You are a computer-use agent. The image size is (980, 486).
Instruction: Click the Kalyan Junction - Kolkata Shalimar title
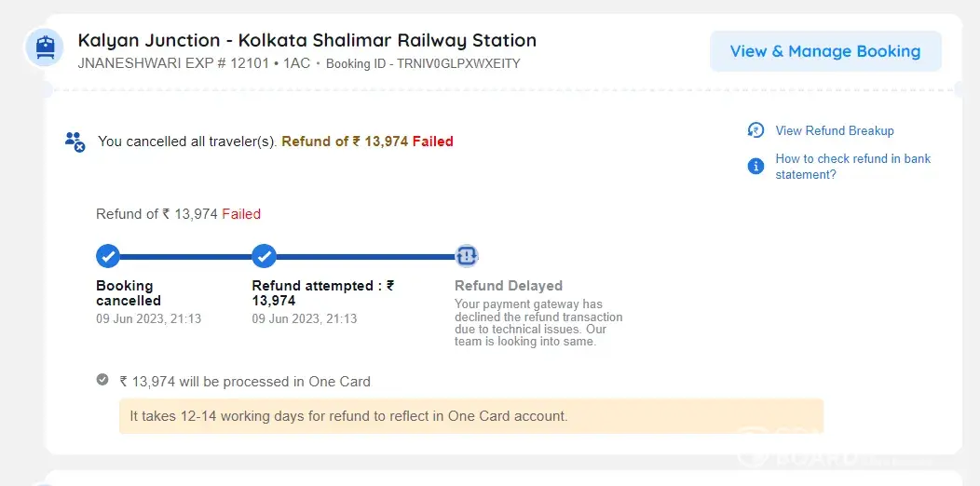307,40
